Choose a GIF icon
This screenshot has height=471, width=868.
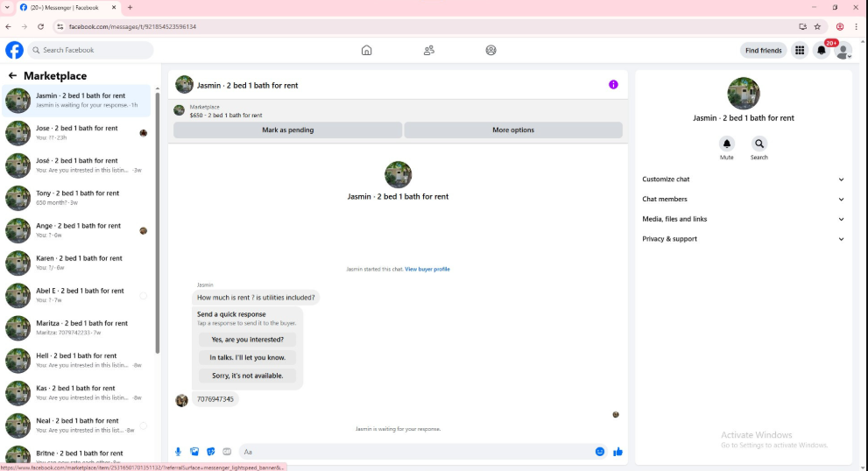(227, 452)
